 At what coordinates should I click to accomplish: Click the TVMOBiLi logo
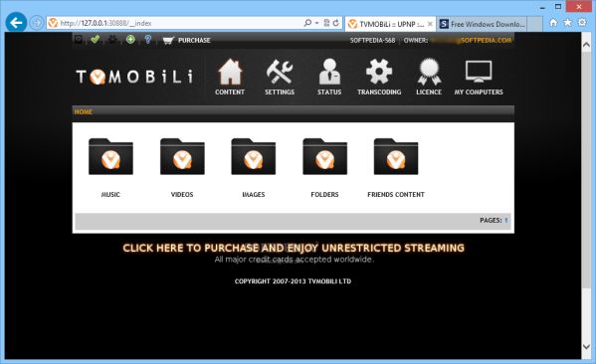click(134, 77)
